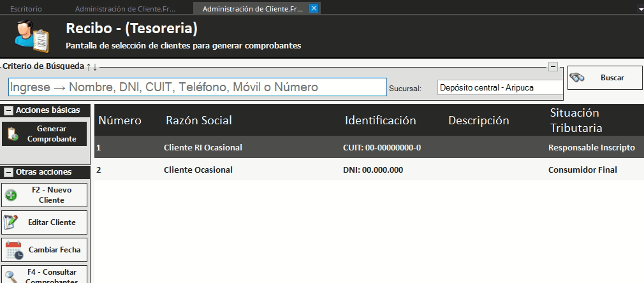
Task: Click the Buscar binoculars button
Action: click(604, 78)
